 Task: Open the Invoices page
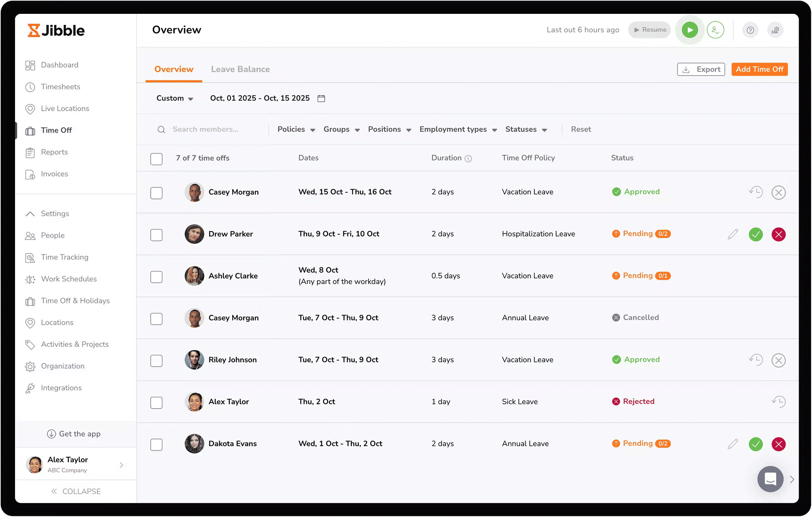pos(54,174)
